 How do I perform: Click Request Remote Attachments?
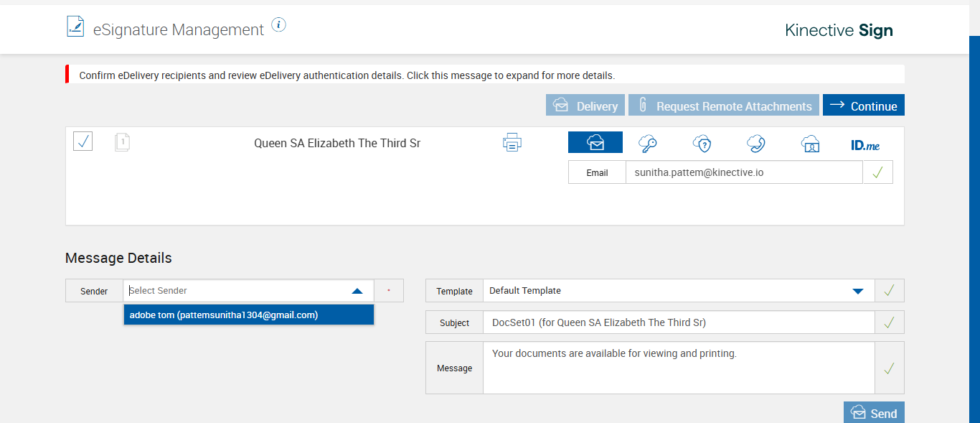point(724,106)
